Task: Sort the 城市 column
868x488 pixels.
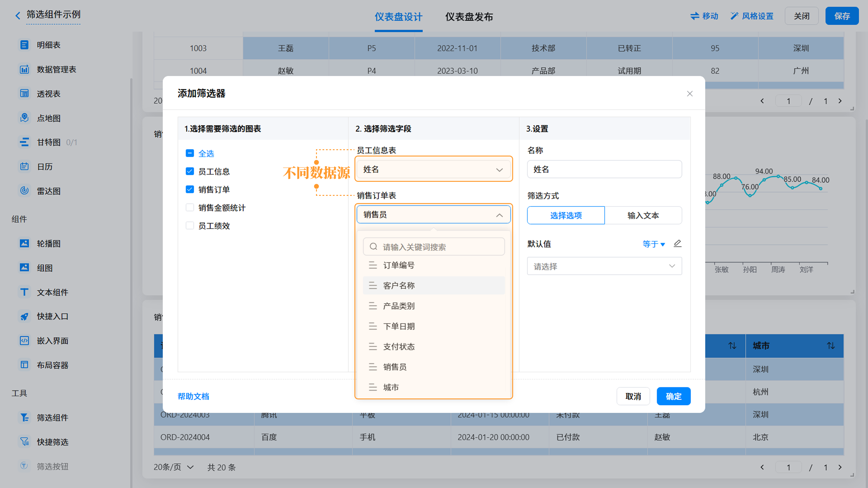Action: (831, 346)
